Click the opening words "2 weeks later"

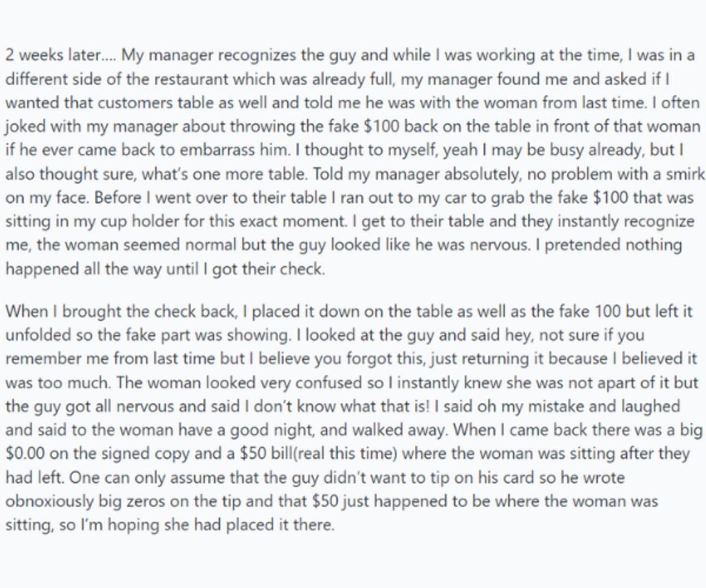[x=52, y=55]
